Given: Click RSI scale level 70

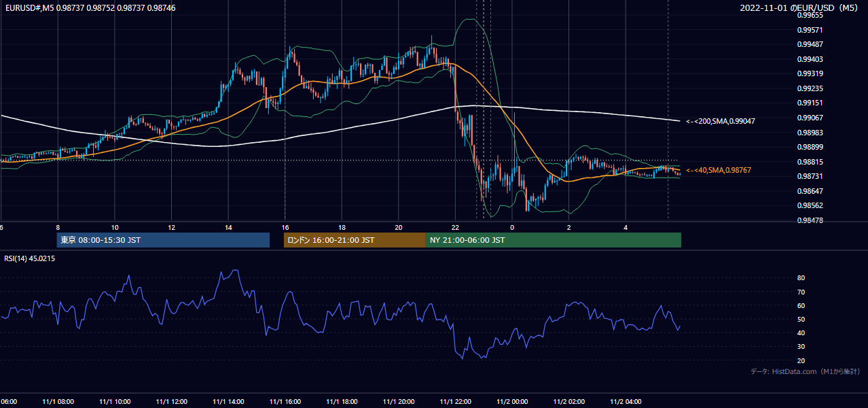Looking at the screenshot, I should 801,292.
